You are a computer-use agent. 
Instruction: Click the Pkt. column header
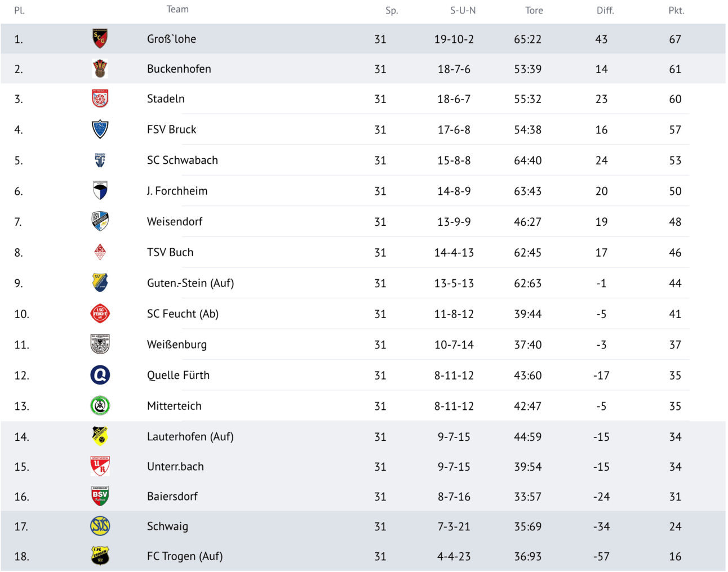pyautogui.click(x=676, y=10)
